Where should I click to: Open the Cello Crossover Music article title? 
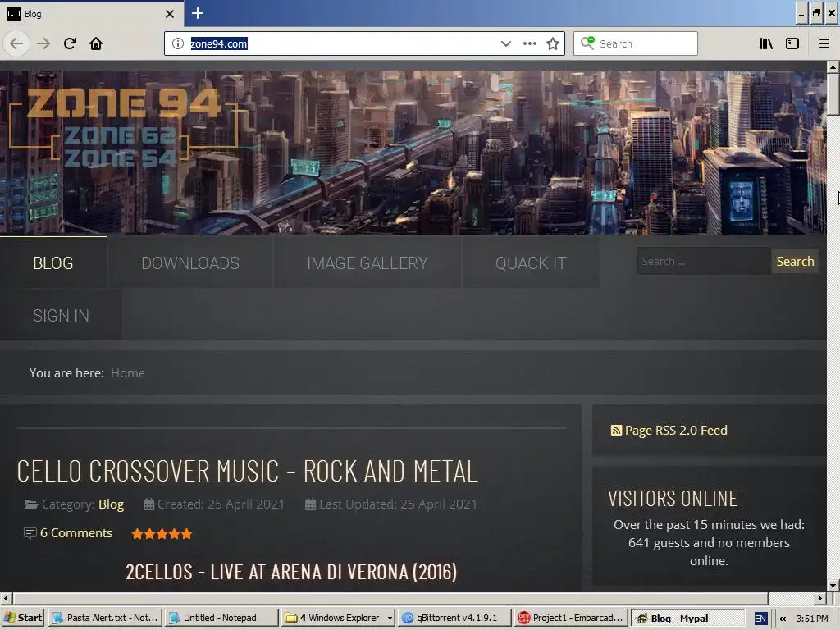[x=247, y=472]
